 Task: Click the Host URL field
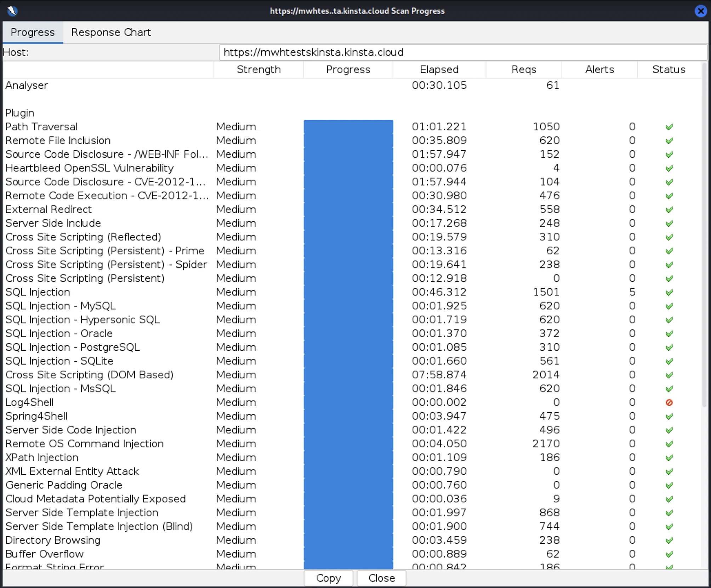[462, 52]
